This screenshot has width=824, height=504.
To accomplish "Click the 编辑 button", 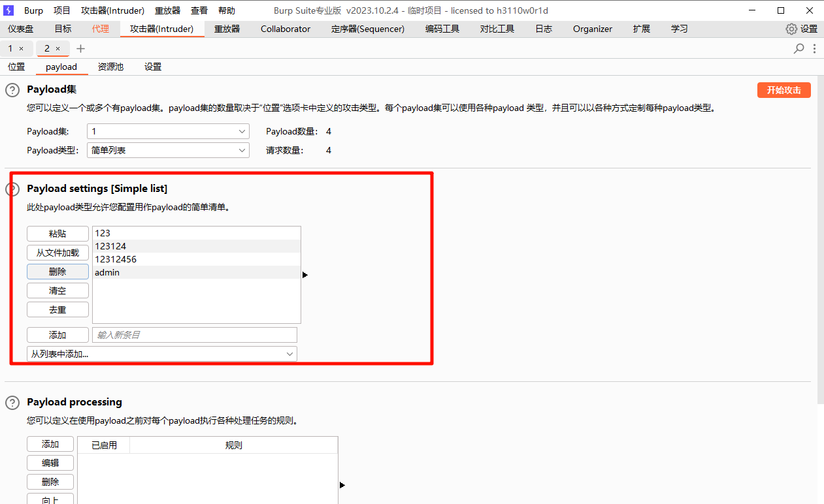I will [50, 463].
